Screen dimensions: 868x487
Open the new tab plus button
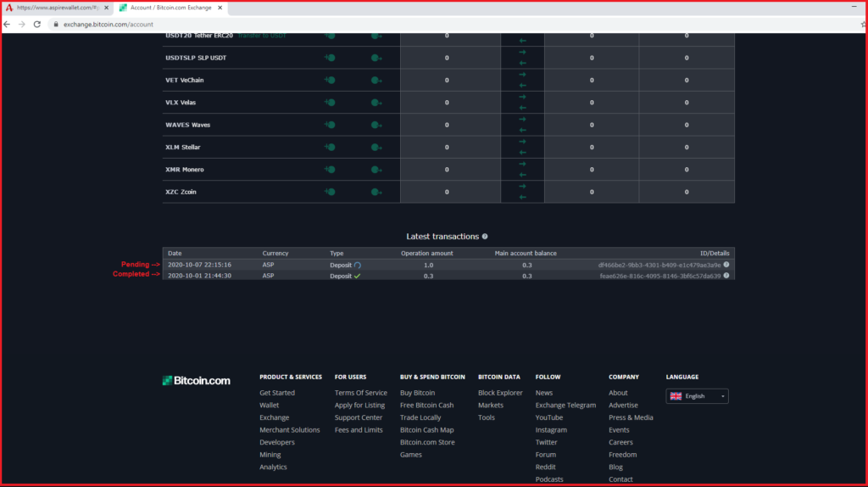(239, 8)
